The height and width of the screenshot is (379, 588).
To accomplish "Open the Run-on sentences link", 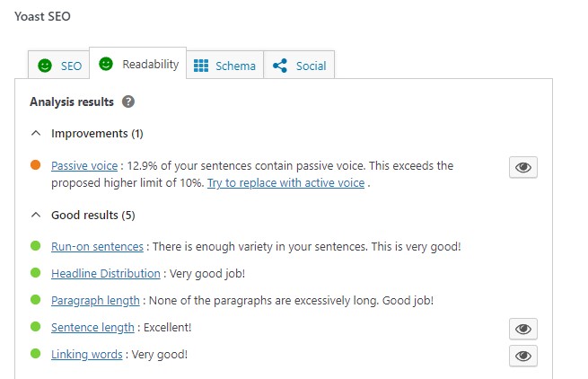I will click(97, 246).
